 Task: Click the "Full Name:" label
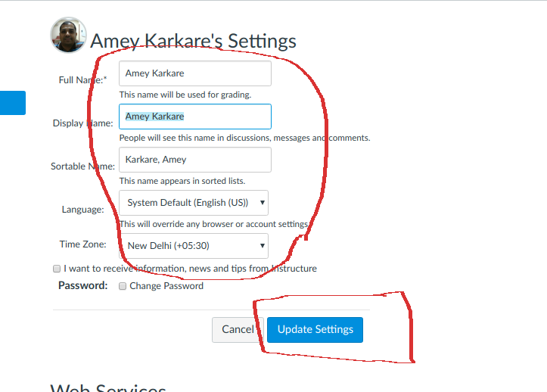pyautogui.click(x=82, y=80)
